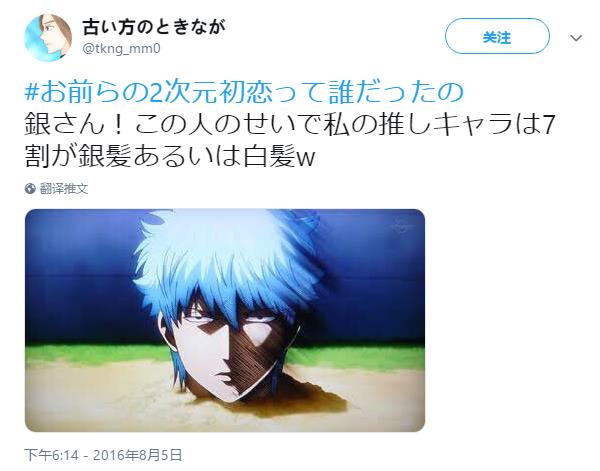Viewport: 600px width, 471px height.
Task: Click the globe icon beside 翻译推文
Action: coord(30,188)
